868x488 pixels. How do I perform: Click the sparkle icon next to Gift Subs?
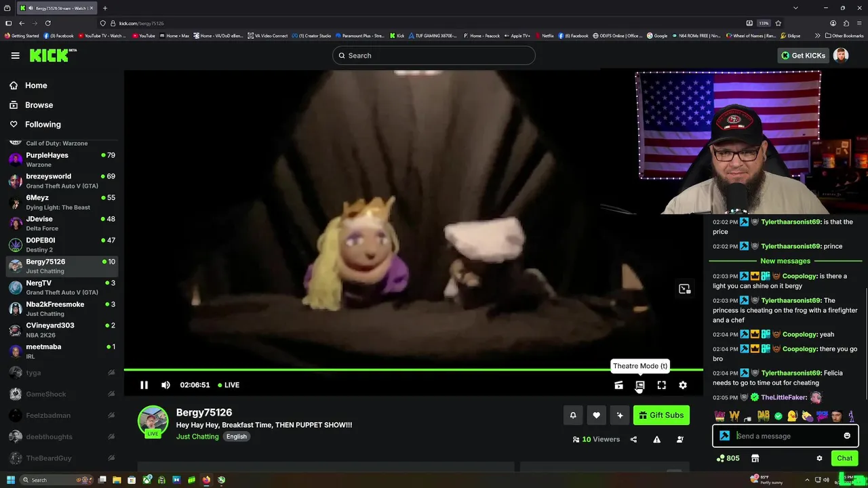[619, 415]
